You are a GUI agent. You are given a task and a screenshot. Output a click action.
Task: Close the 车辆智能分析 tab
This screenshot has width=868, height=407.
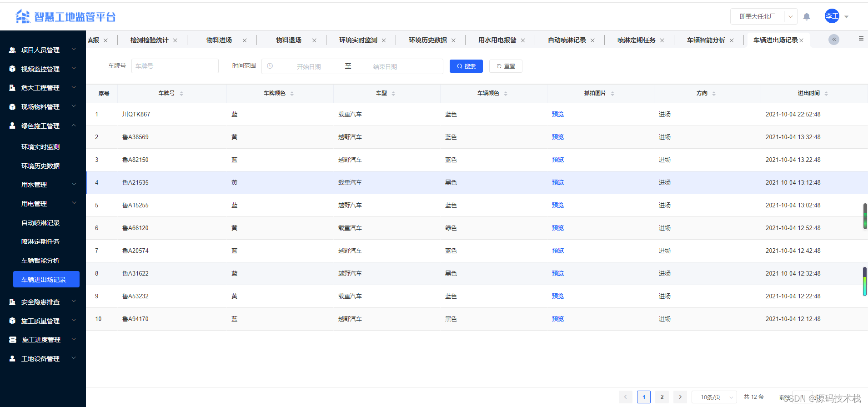pos(732,40)
